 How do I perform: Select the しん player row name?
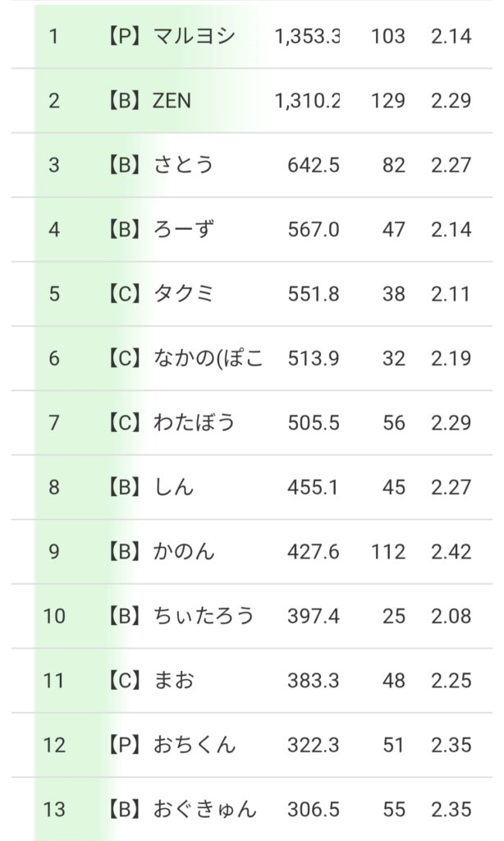tap(173, 487)
